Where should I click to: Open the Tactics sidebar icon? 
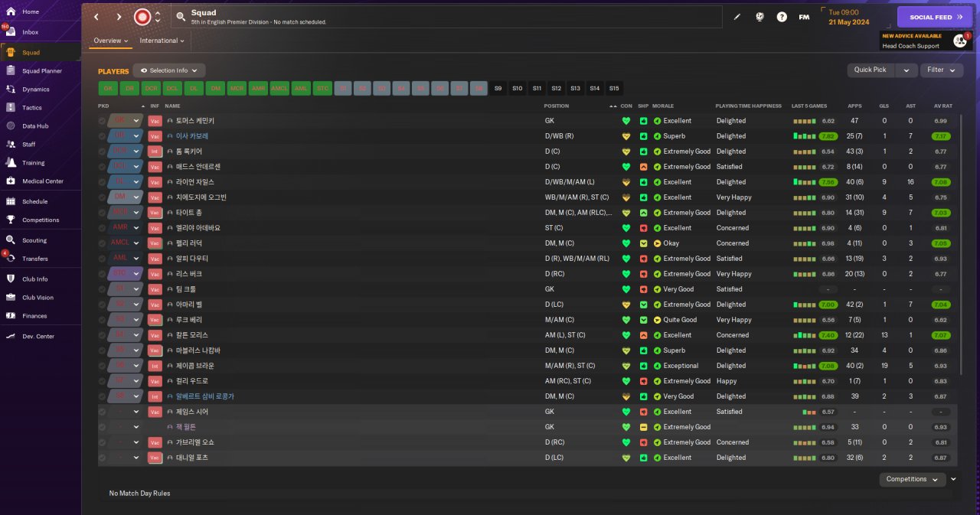coord(11,107)
